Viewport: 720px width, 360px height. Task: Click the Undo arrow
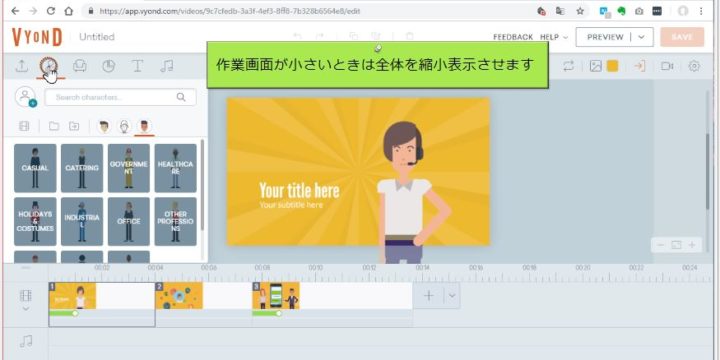297,36
